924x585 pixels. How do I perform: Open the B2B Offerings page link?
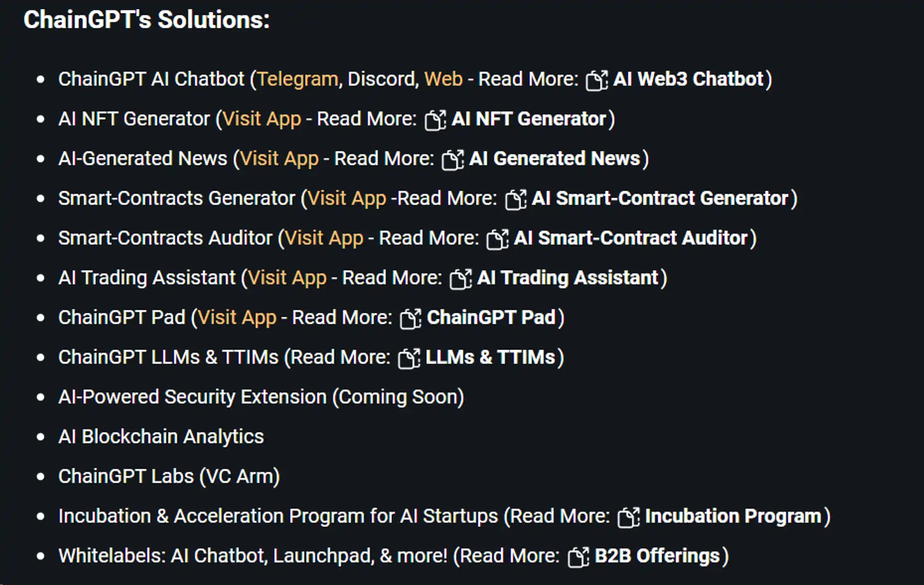coord(657,556)
